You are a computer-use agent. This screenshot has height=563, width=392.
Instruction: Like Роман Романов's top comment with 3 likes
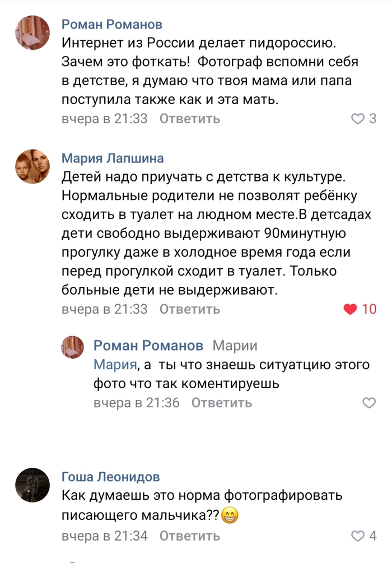click(357, 119)
